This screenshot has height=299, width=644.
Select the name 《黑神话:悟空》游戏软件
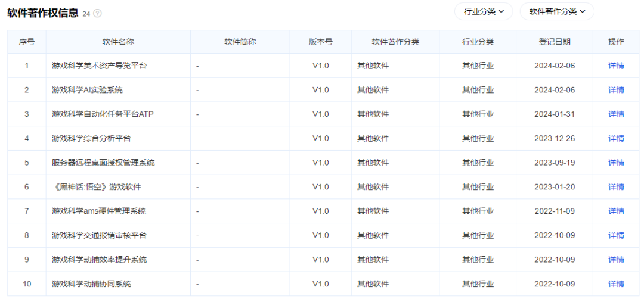tap(97, 186)
